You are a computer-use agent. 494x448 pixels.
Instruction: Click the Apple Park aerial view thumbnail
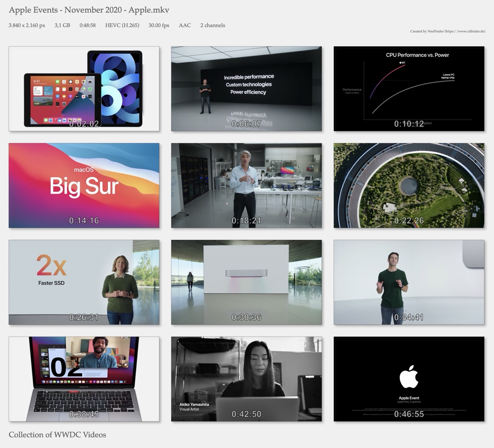(x=409, y=185)
